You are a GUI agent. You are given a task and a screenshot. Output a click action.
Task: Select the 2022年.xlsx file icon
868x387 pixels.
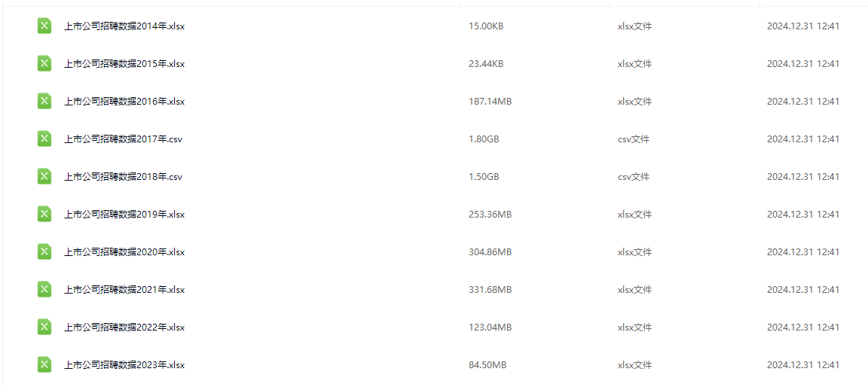click(x=44, y=328)
